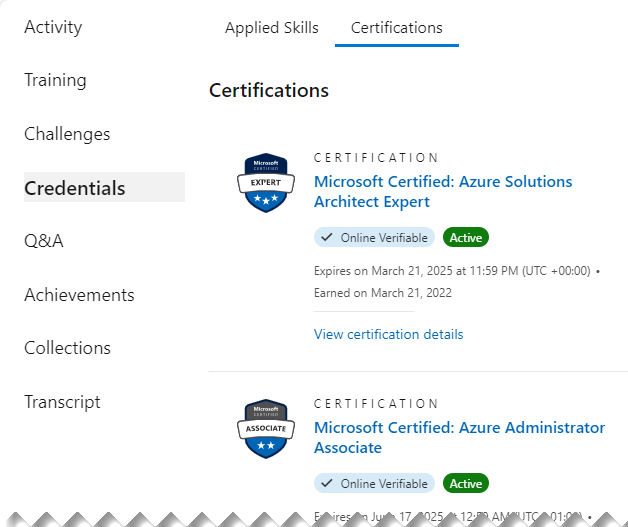Click CERTIFICATION label above Architect Expert

[x=376, y=158]
